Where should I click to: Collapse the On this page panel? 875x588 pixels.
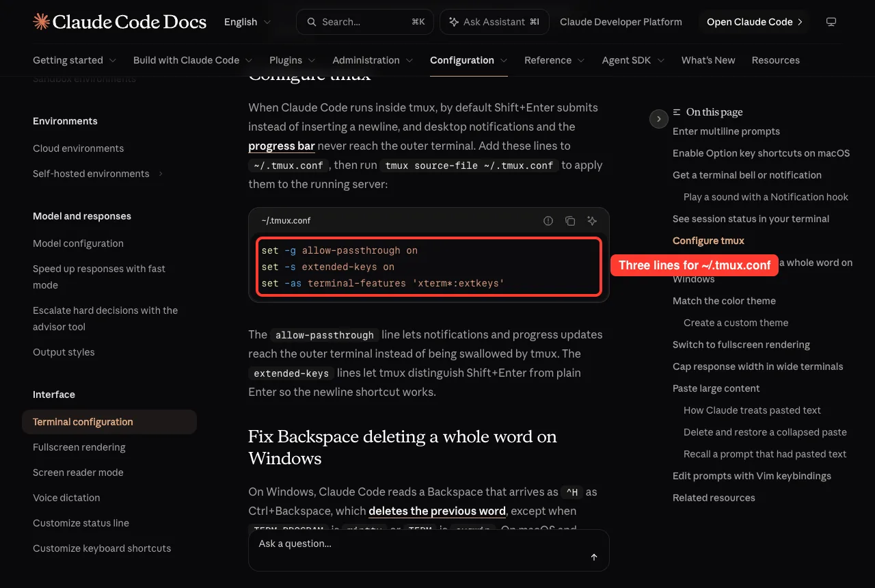pyautogui.click(x=658, y=119)
